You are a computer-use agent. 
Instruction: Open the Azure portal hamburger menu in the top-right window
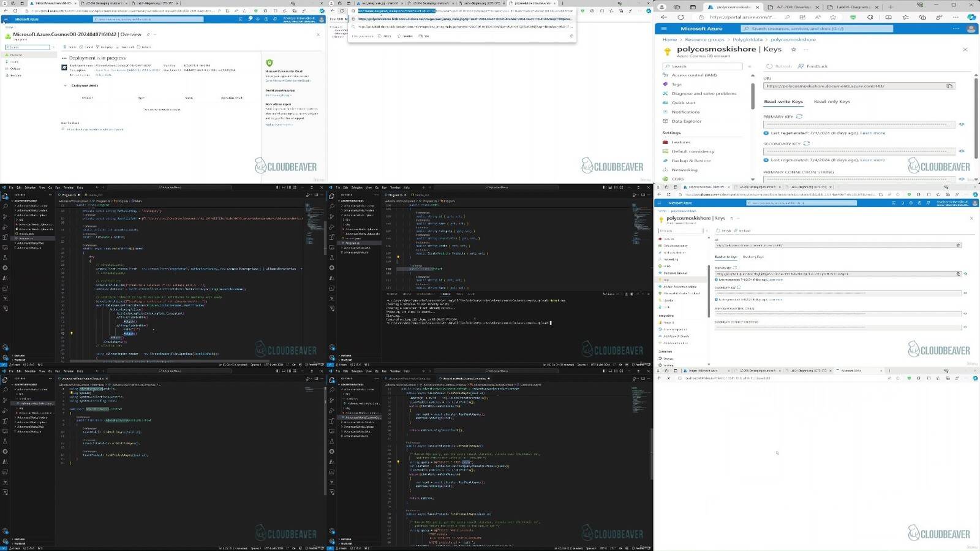pos(663,29)
